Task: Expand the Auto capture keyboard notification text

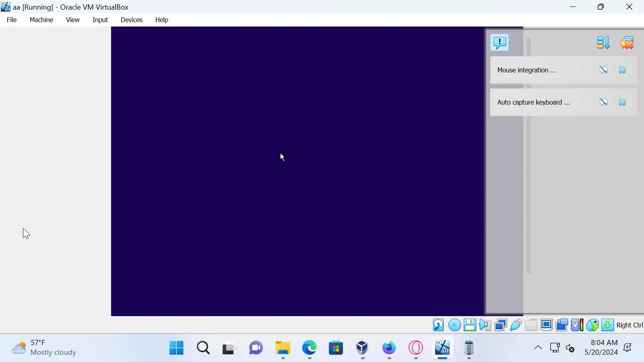Action: [x=533, y=102]
